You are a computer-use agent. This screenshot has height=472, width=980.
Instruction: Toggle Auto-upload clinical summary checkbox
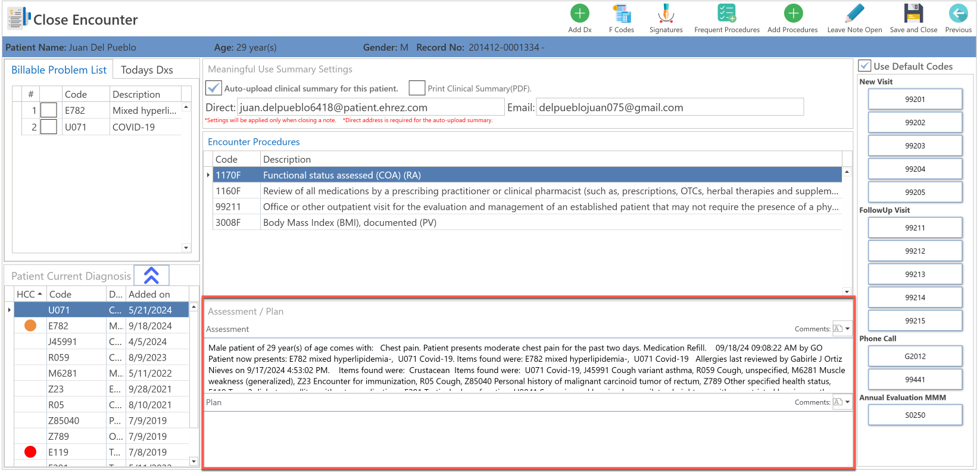[x=214, y=88]
